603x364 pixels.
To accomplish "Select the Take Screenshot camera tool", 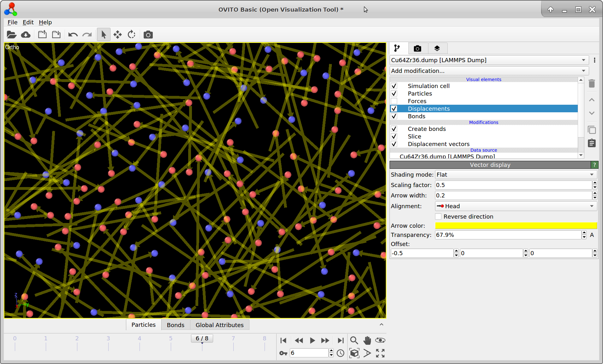I will point(148,34).
